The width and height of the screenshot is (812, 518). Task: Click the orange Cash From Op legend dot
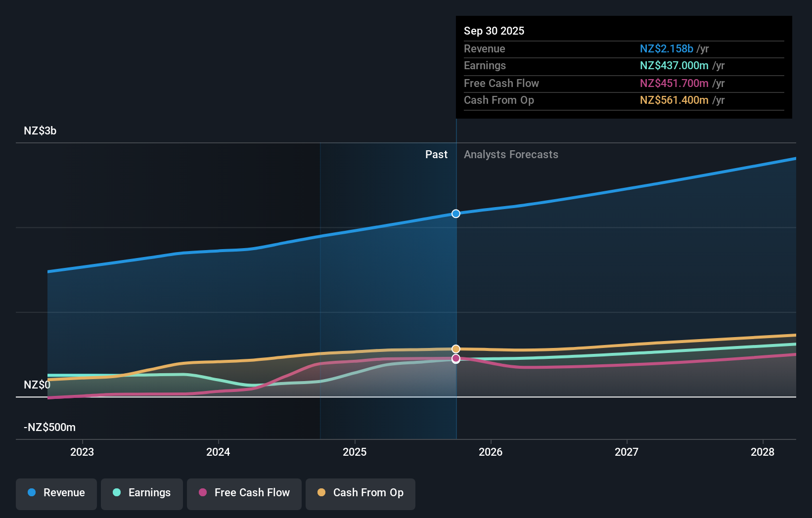322,493
